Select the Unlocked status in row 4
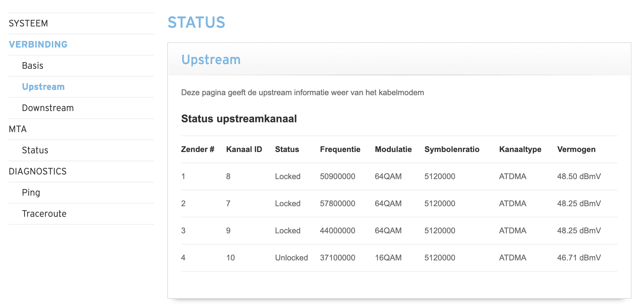Image resolution: width=644 pixels, height=306 pixels. (291, 258)
